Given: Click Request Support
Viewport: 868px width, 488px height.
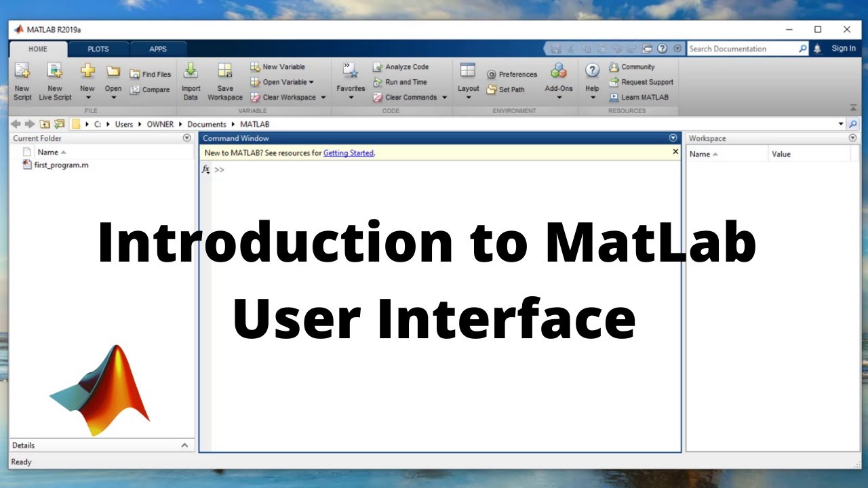Looking at the screenshot, I should coord(642,82).
